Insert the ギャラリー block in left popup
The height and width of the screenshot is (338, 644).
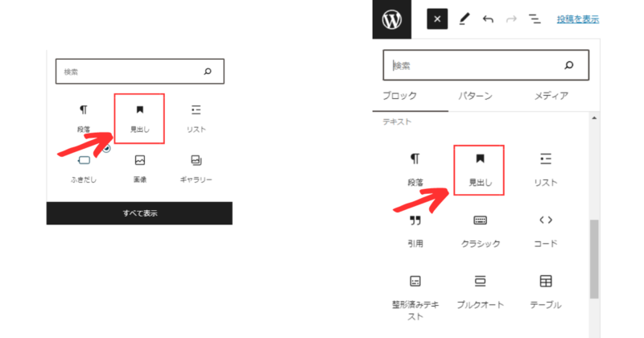[x=196, y=169]
